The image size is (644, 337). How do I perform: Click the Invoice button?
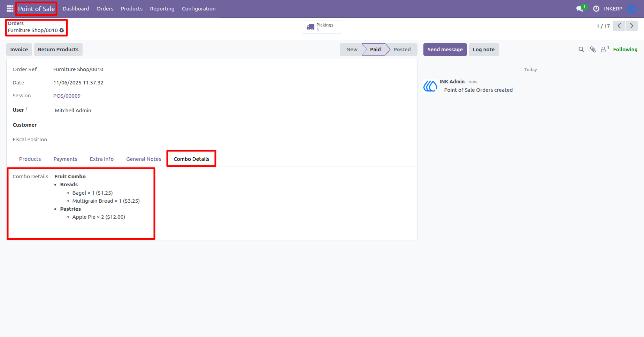coord(19,50)
